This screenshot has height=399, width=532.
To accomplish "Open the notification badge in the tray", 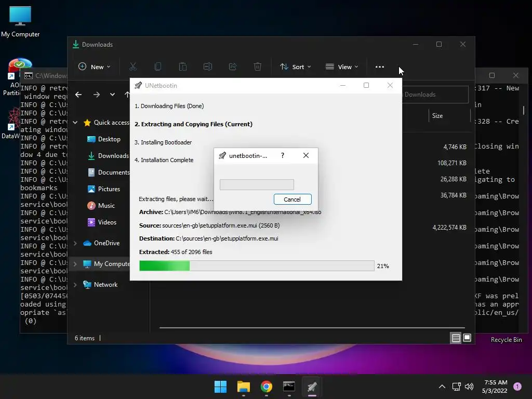I will [517, 386].
